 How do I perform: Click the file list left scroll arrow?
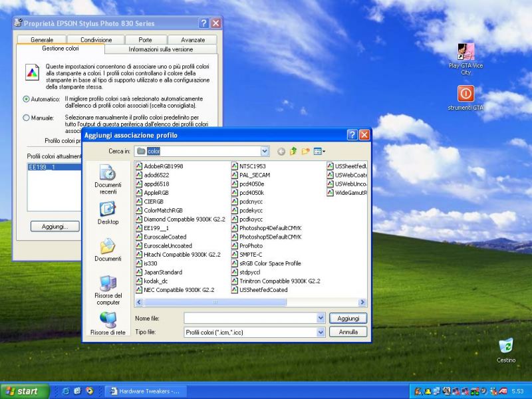click(139, 302)
